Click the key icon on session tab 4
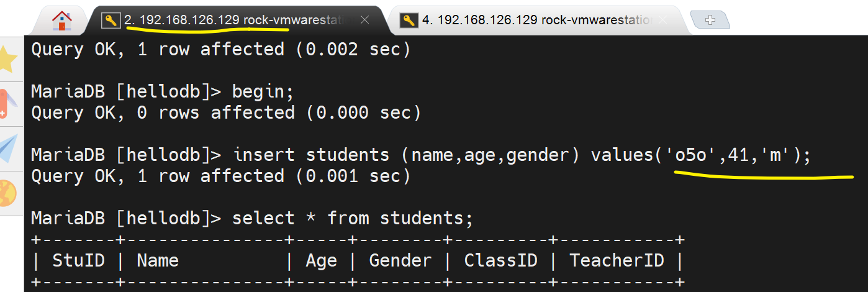The height and width of the screenshot is (292, 868). click(x=409, y=21)
